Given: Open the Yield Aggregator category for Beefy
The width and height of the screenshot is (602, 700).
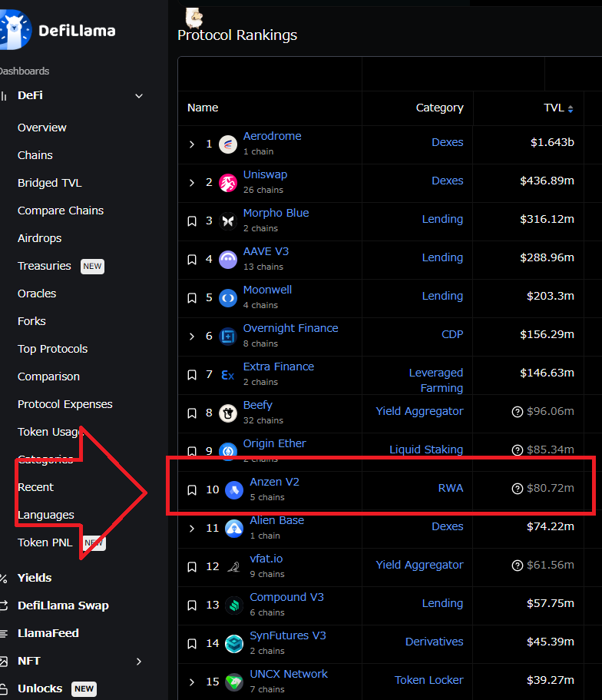Looking at the screenshot, I should coord(419,411).
